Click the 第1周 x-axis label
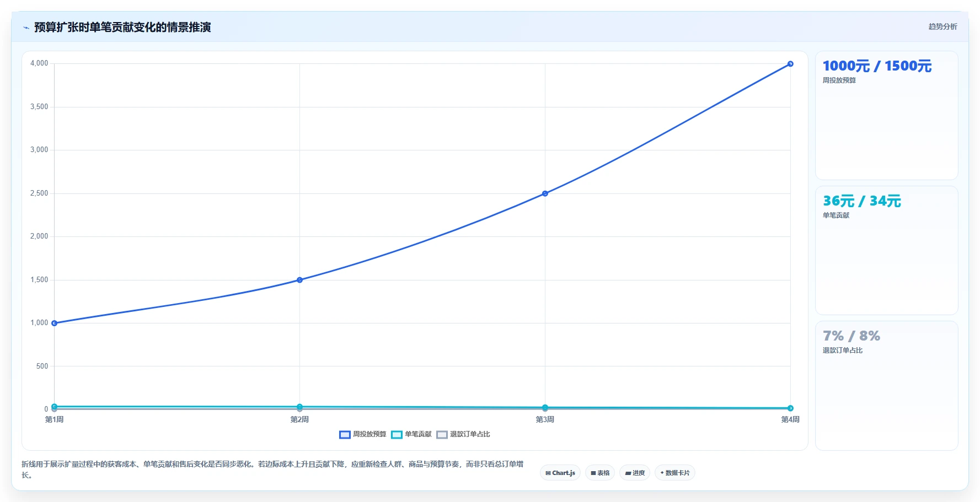The height and width of the screenshot is (502, 980). pyautogui.click(x=54, y=420)
